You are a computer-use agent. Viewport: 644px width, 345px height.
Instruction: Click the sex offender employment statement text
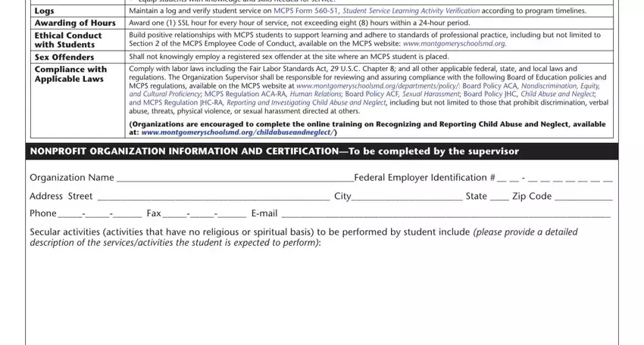(289, 57)
